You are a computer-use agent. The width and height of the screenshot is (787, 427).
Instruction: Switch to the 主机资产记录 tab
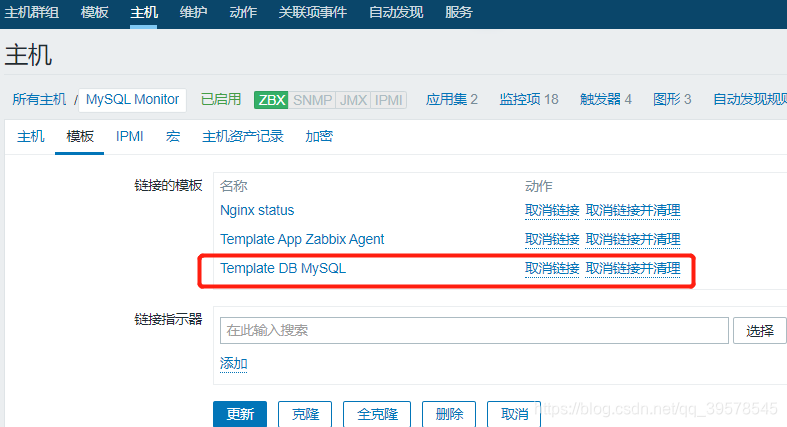(243, 136)
